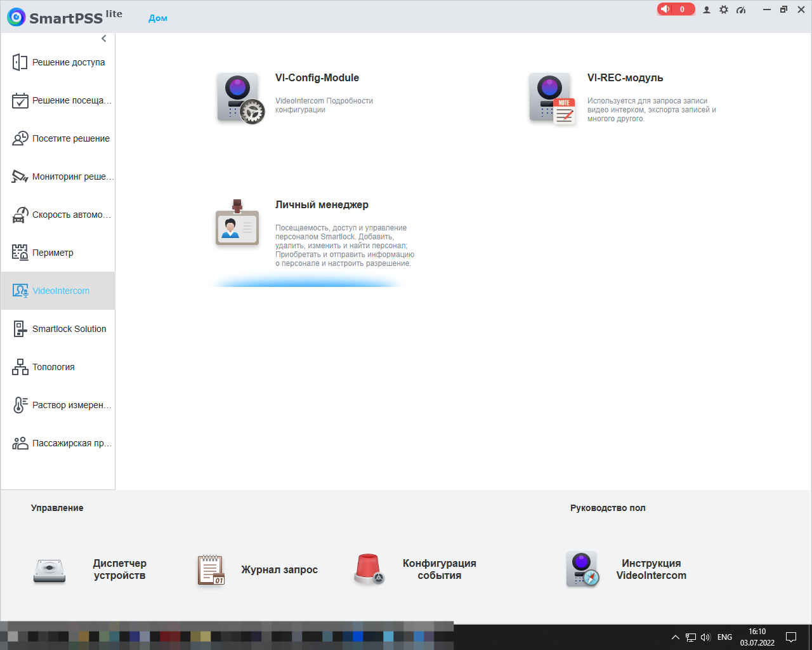
Task: Open Мониторинг реше... sidebar entry
Action: 73,176
